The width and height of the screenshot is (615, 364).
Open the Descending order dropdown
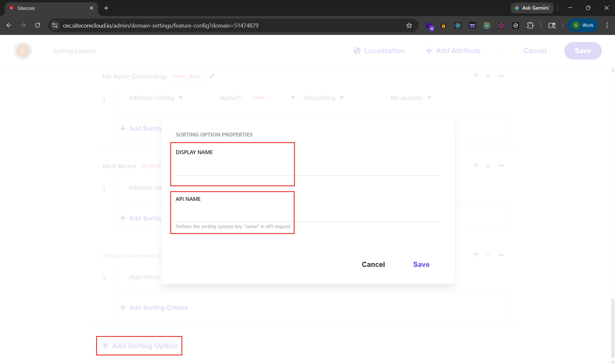pyautogui.click(x=323, y=98)
